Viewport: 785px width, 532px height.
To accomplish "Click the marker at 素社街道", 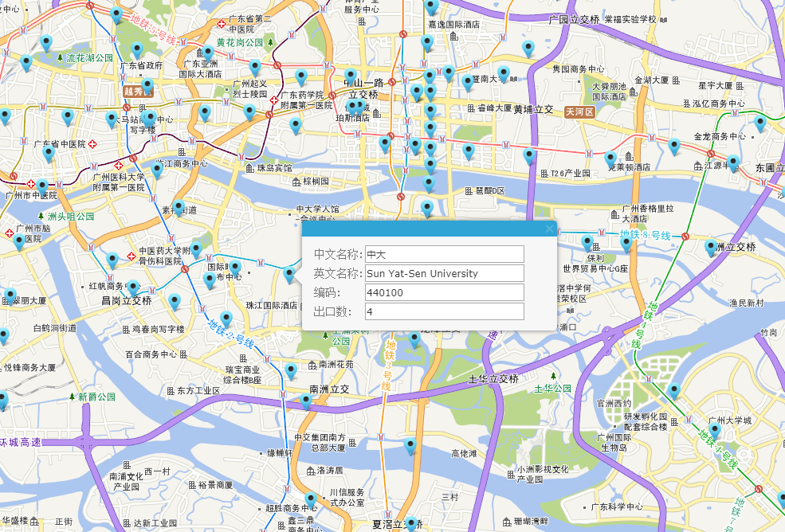I will pos(179,208).
